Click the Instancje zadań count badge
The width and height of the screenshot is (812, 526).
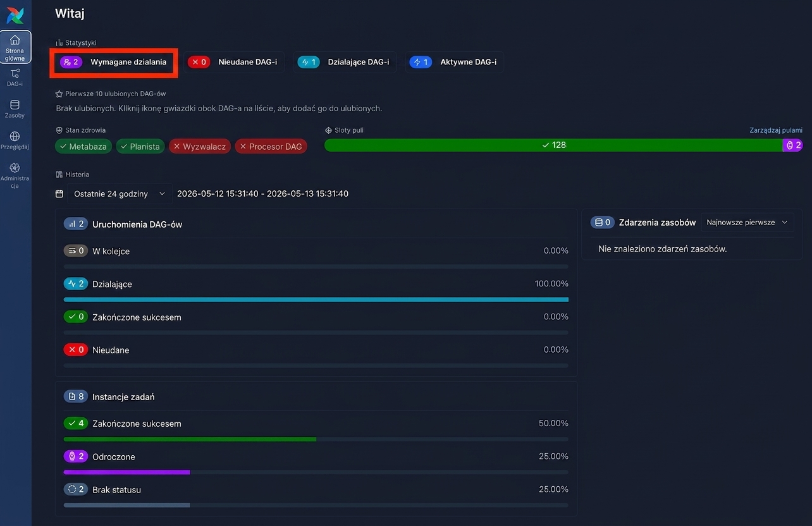76,396
